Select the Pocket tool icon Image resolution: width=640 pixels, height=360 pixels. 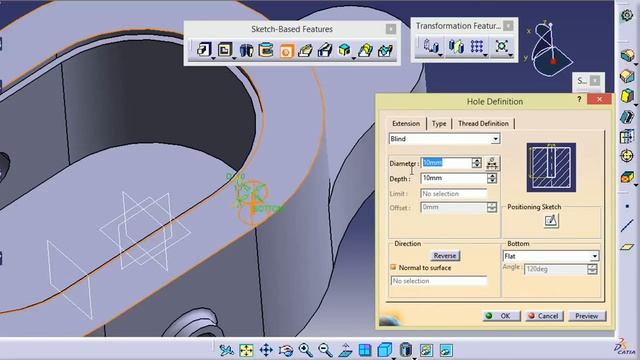224,50
